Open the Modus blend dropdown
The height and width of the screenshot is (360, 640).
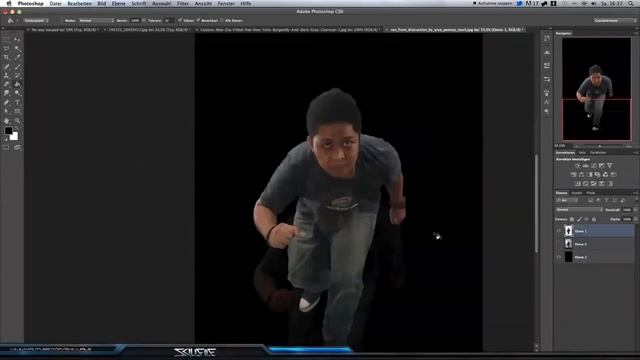pos(96,20)
